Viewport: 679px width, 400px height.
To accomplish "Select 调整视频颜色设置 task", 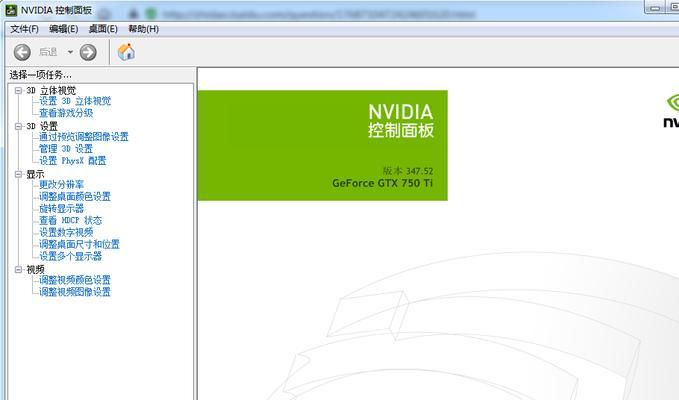I will (x=75, y=280).
